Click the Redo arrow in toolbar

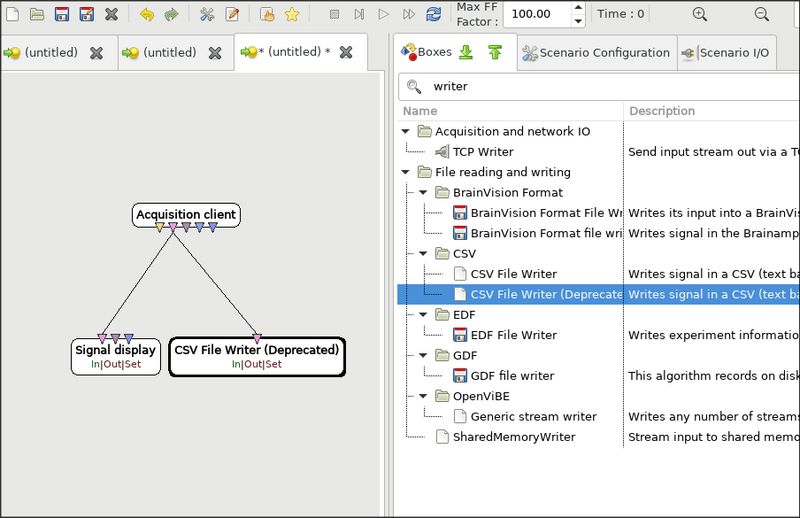pyautogui.click(x=171, y=14)
